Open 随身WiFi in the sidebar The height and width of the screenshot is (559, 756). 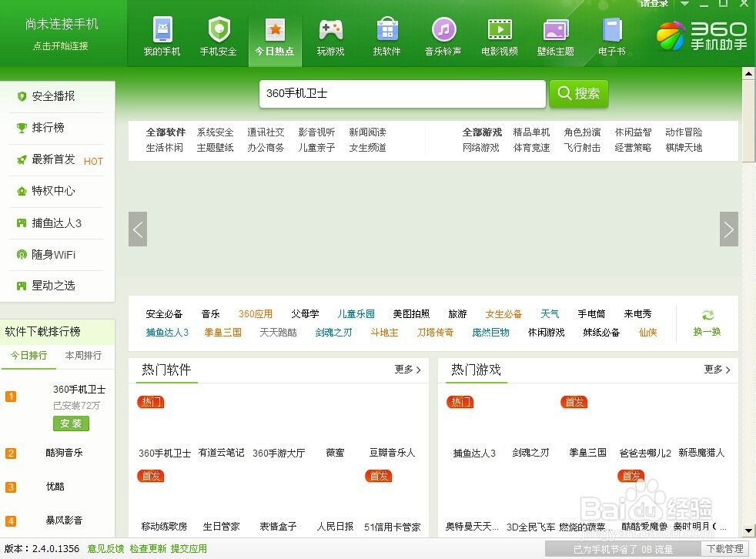pos(49,254)
